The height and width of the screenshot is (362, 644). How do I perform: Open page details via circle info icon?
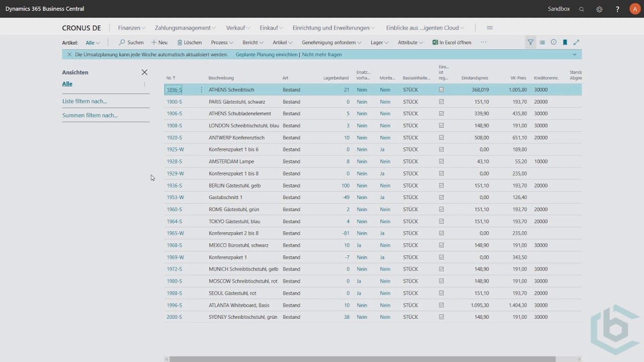[553, 42]
